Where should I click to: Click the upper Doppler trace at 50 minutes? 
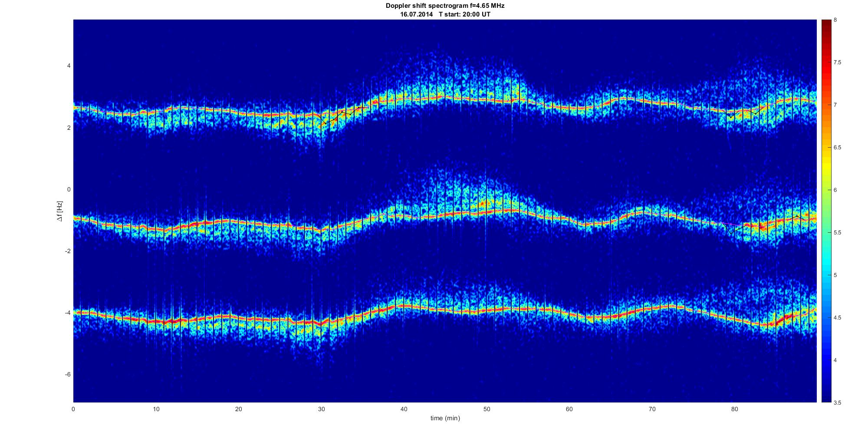click(487, 100)
